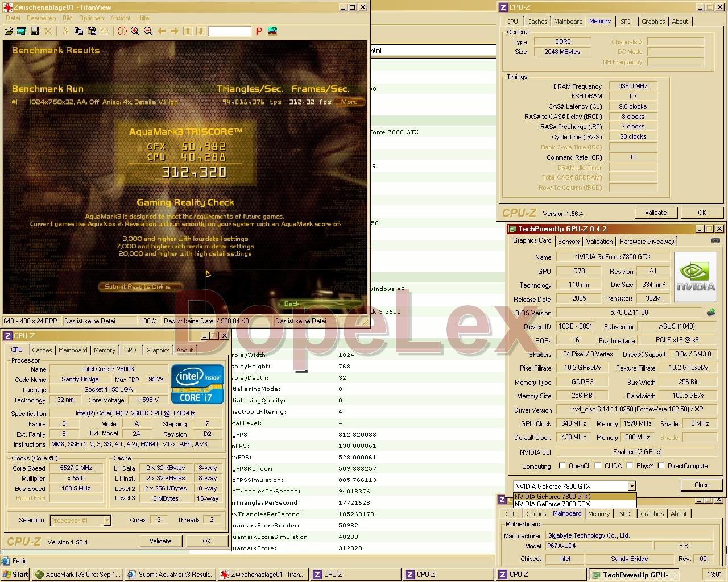The height and width of the screenshot is (582, 728).
Task: Open the Optionen menu in IrfanView
Action: point(91,18)
